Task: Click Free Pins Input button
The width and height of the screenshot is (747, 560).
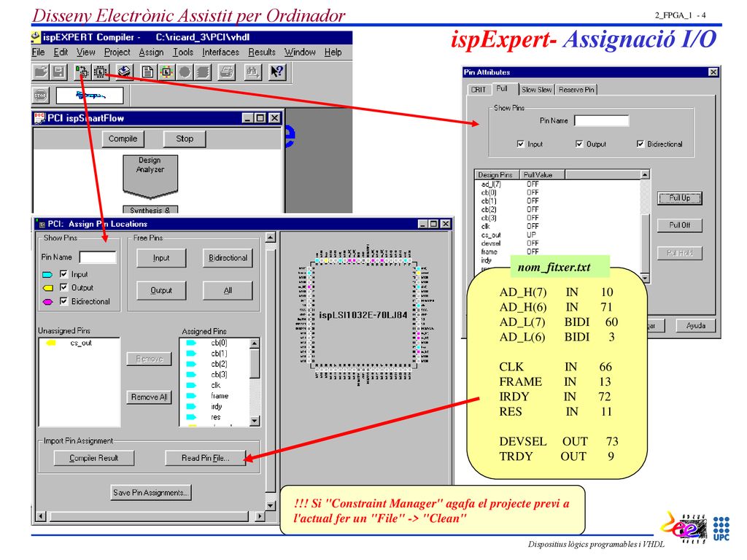Action: click(x=161, y=257)
